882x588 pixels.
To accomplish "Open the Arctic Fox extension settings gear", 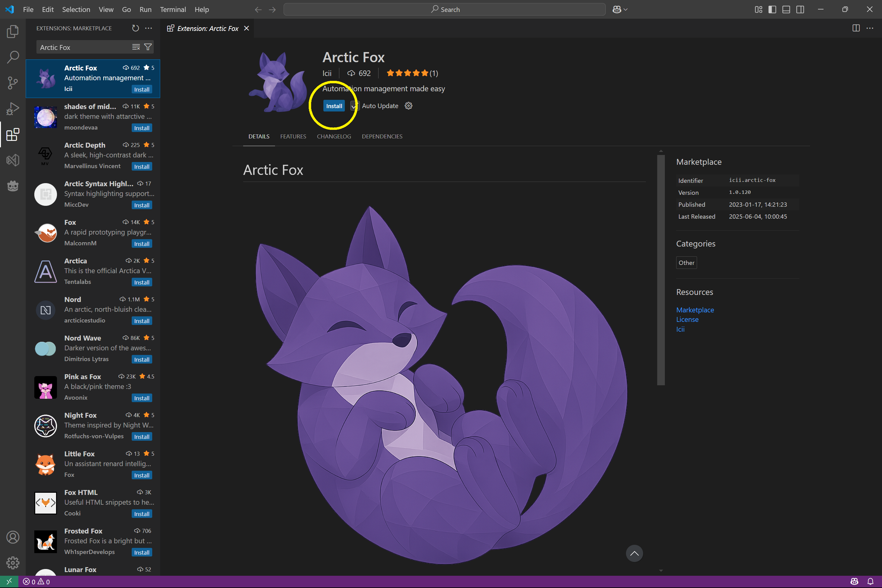I will pos(408,106).
